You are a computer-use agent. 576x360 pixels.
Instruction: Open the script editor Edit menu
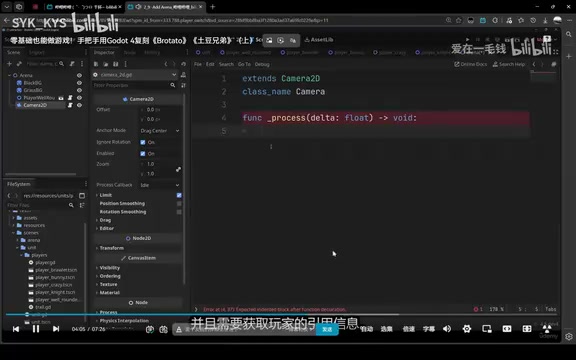click(210, 64)
